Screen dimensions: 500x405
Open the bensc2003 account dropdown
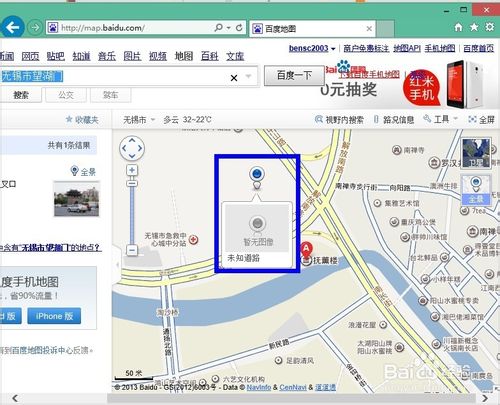tap(312, 48)
